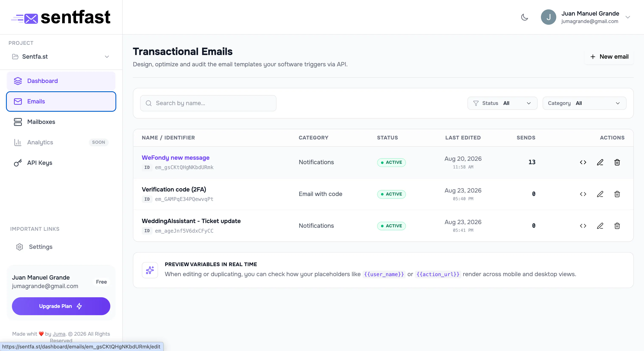The height and width of the screenshot is (351, 644).
Task: Click the Free plan badge
Action: coord(101,282)
